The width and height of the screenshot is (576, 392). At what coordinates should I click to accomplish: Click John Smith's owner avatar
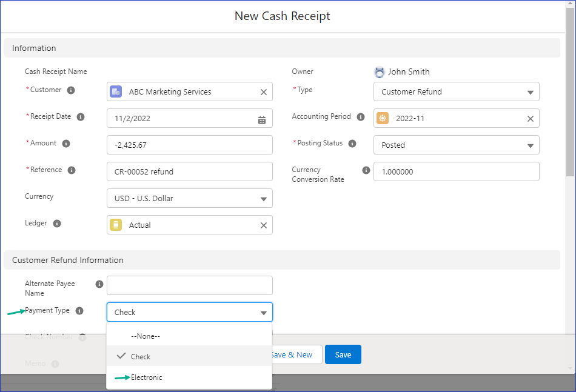[379, 72]
